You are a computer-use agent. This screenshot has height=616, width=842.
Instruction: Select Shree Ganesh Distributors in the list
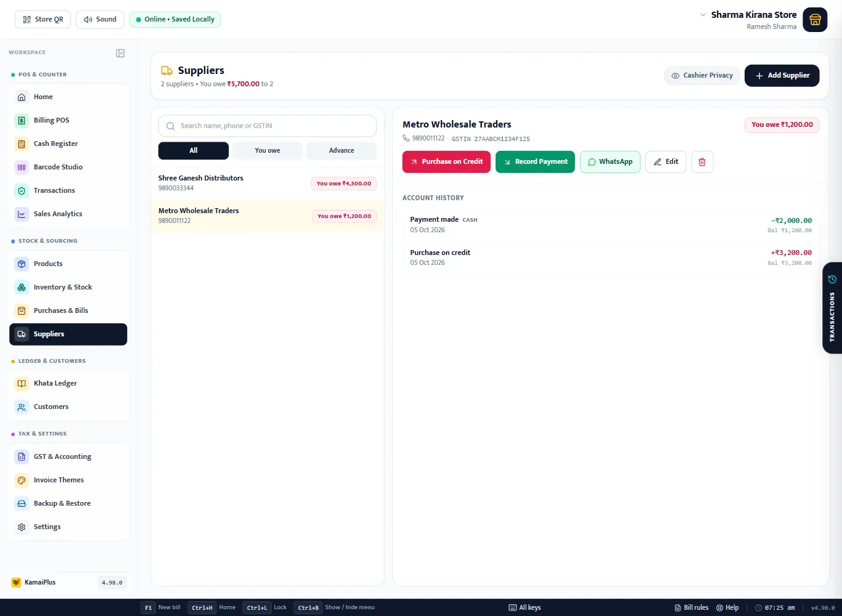268,183
